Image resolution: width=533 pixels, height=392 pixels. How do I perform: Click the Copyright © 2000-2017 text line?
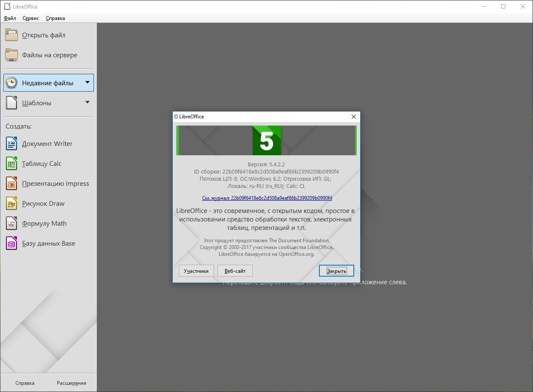coord(266,247)
